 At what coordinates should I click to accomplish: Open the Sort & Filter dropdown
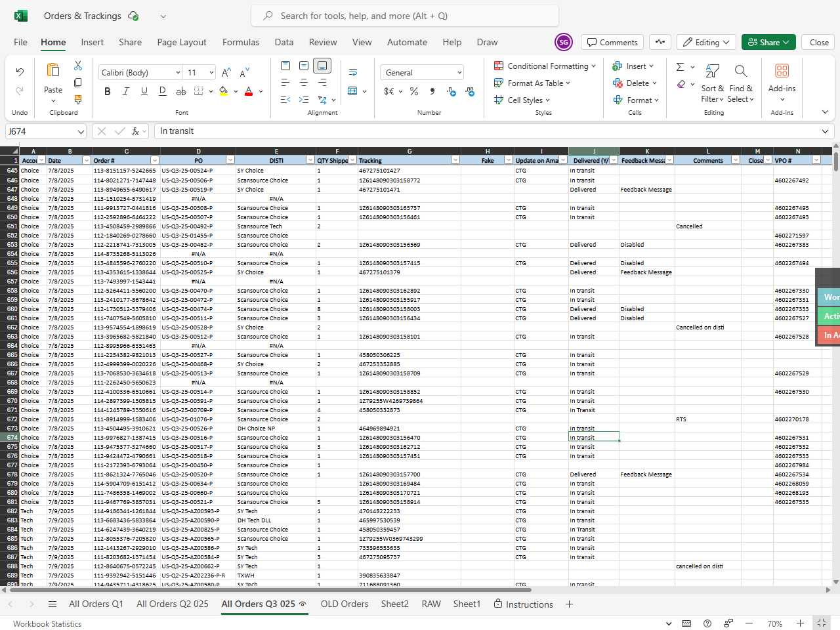[x=713, y=83]
